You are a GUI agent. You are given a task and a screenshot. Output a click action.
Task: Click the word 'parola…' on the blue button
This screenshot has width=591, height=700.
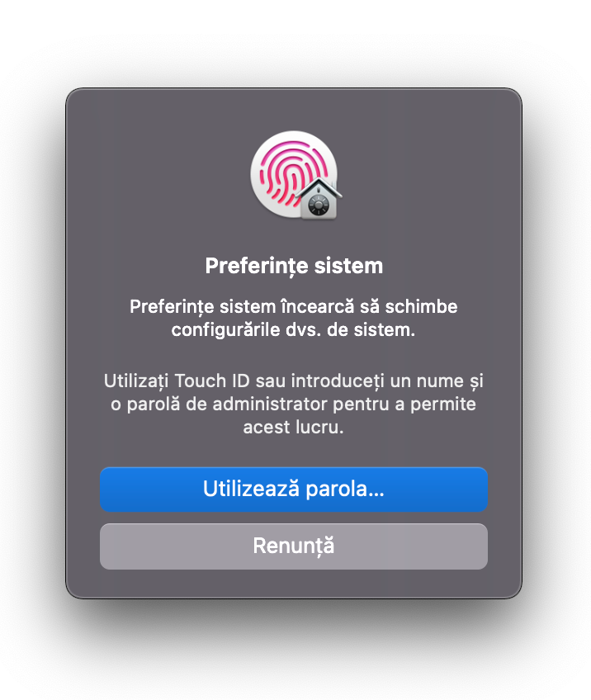(x=345, y=490)
